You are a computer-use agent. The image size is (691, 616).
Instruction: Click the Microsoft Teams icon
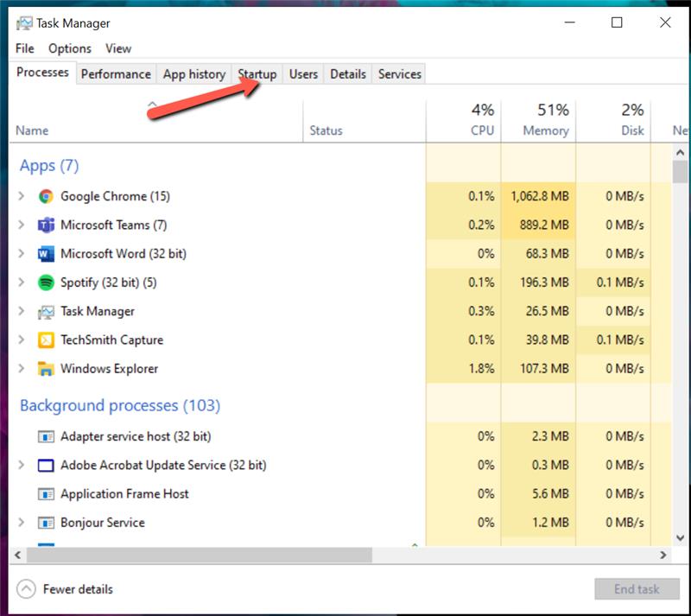coord(46,225)
